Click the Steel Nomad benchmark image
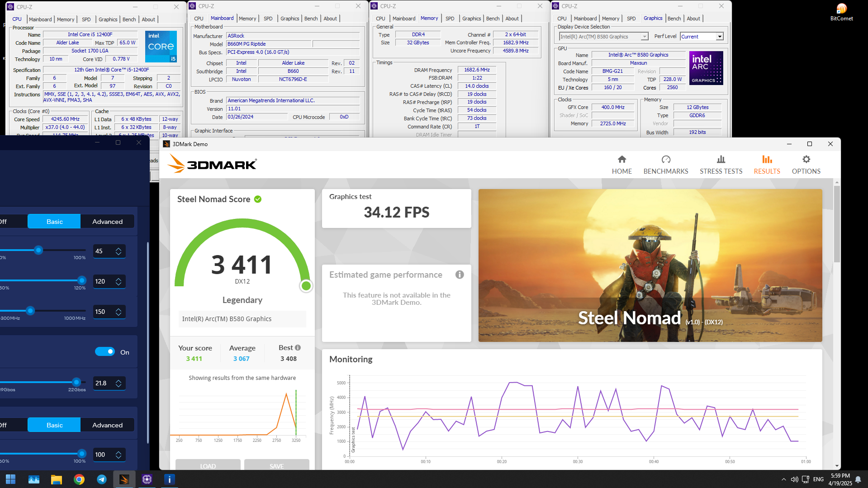This screenshot has width=868, height=488. [650, 265]
